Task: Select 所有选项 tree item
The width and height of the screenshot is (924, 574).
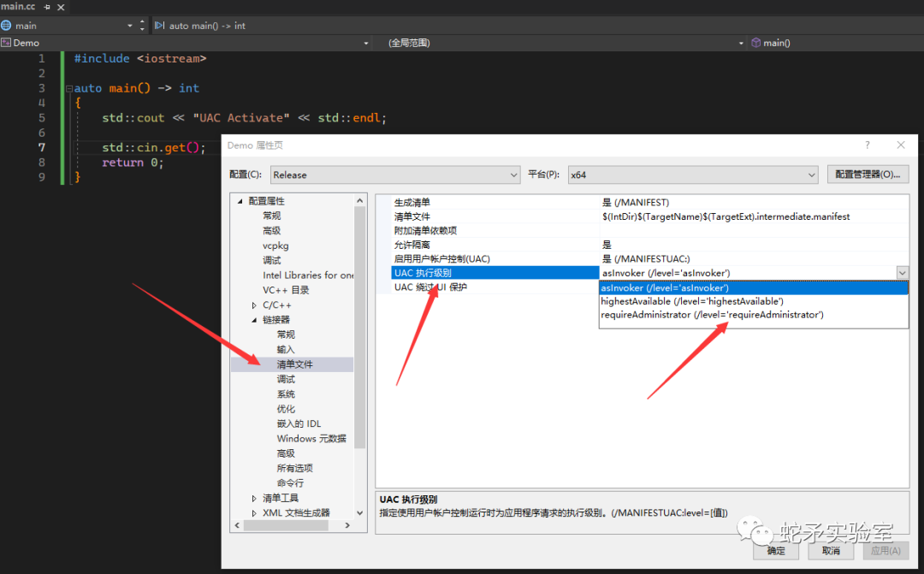Action: pos(294,468)
